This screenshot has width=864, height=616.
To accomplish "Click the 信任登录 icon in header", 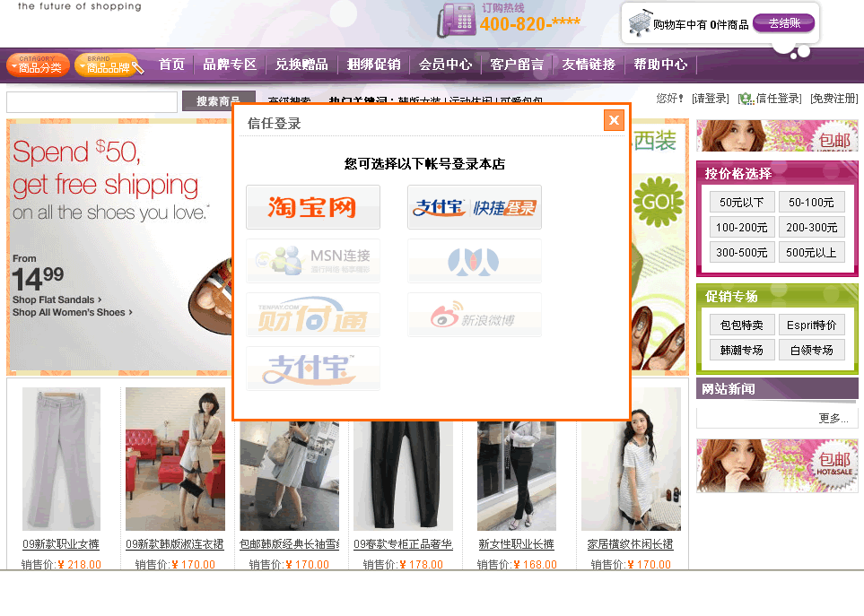I will [746, 99].
